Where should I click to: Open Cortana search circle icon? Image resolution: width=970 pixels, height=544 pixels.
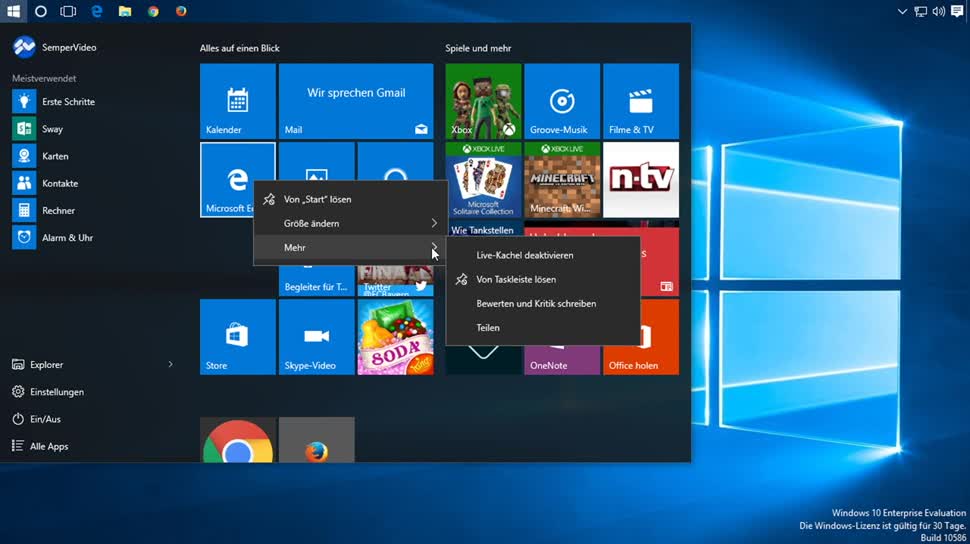41,11
